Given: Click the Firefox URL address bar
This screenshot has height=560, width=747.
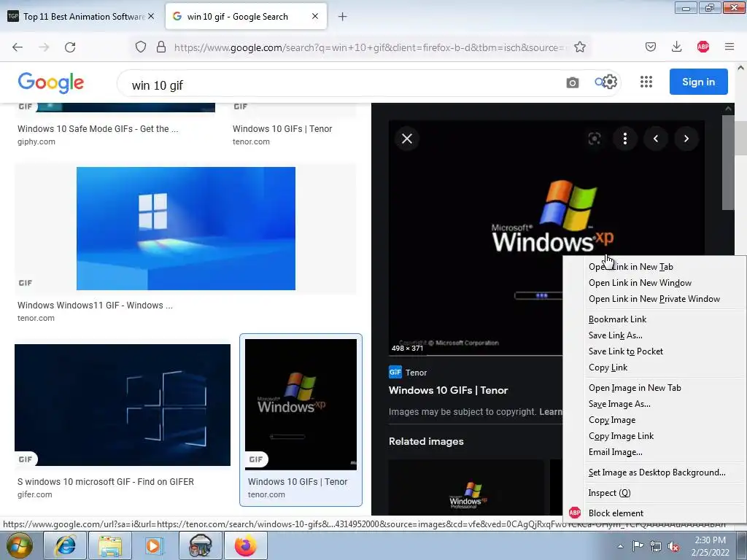Looking at the screenshot, I should click(369, 47).
